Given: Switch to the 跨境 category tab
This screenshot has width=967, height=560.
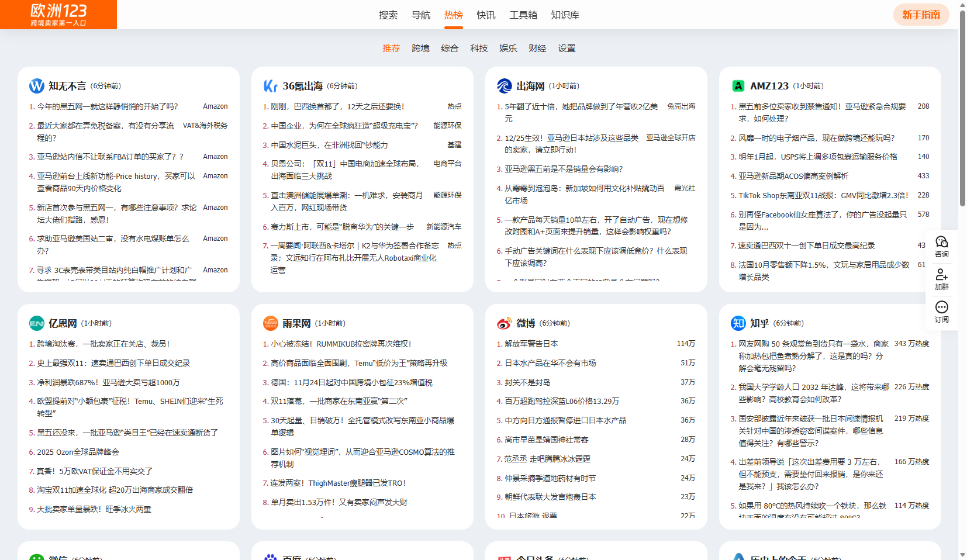Looking at the screenshot, I should click(x=420, y=49).
